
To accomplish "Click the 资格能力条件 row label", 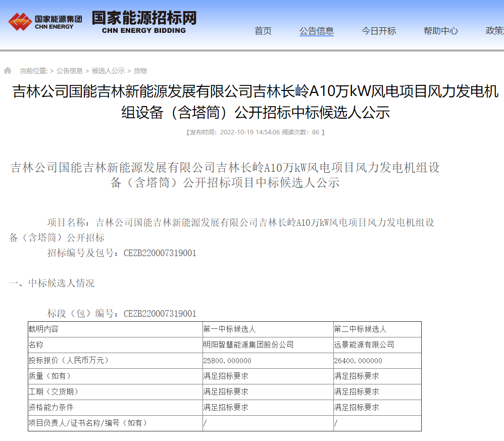I will tap(115, 408).
